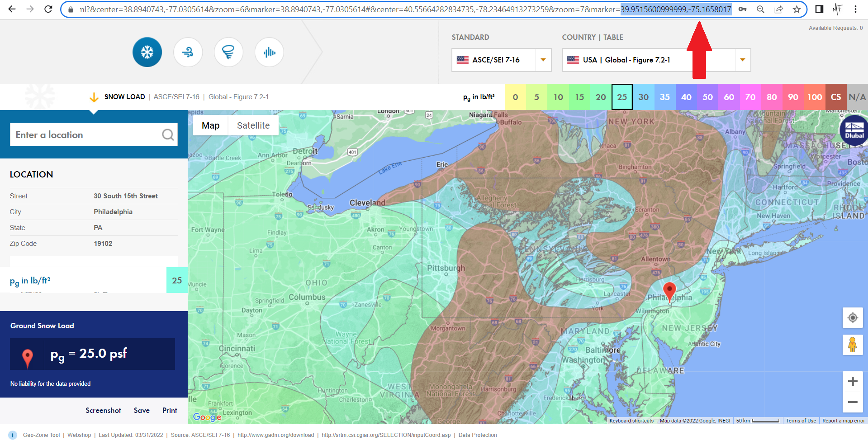Select the wind load icon
868x446 pixels.
188,52
